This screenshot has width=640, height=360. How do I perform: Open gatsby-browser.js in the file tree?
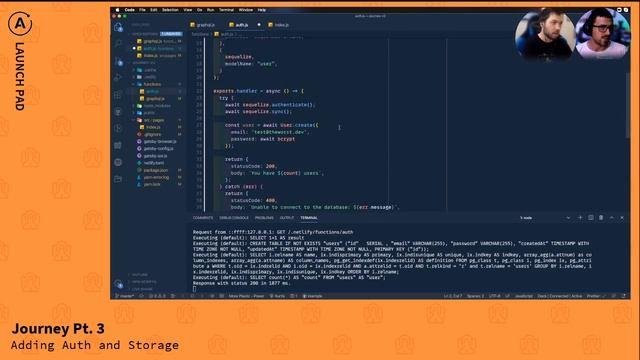pos(160,142)
